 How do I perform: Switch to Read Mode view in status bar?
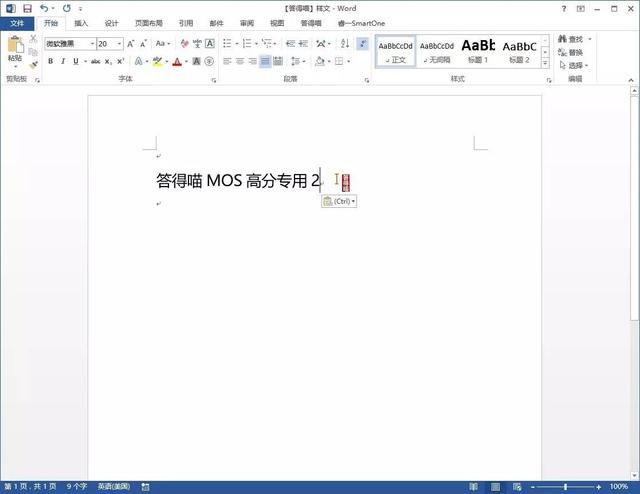click(473, 487)
